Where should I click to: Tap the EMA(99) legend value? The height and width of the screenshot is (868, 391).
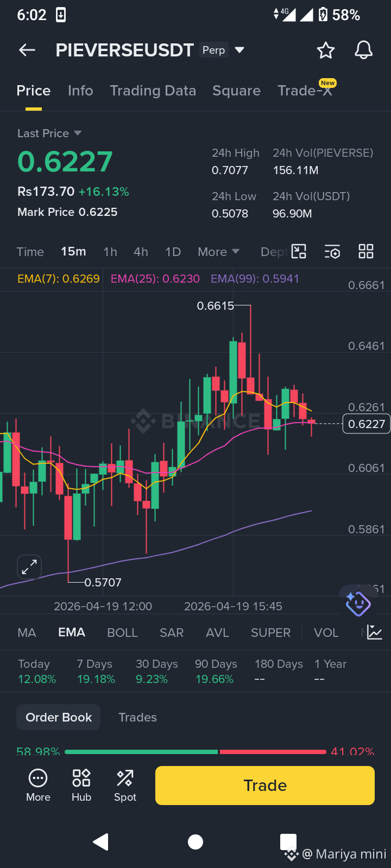click(x=255, y=279)
